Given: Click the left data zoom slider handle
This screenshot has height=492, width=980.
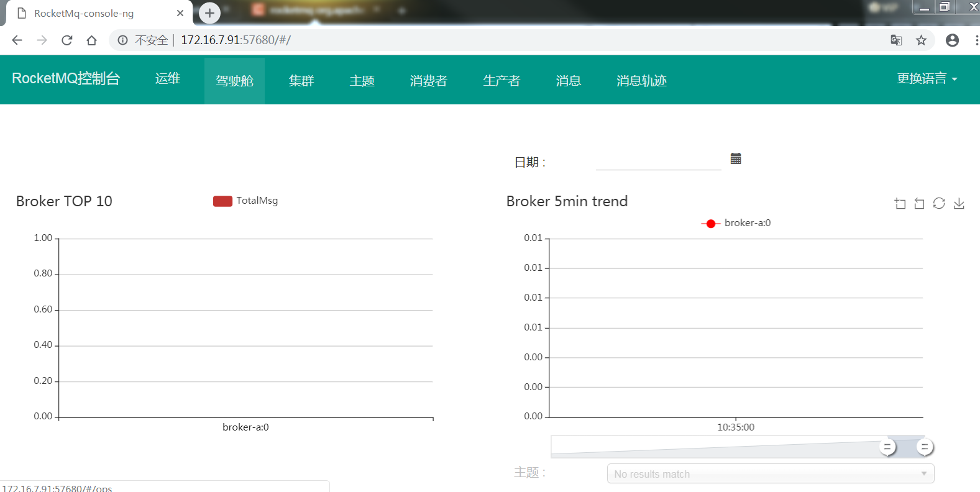Looking at the screenshot, I should pos(887,447).
